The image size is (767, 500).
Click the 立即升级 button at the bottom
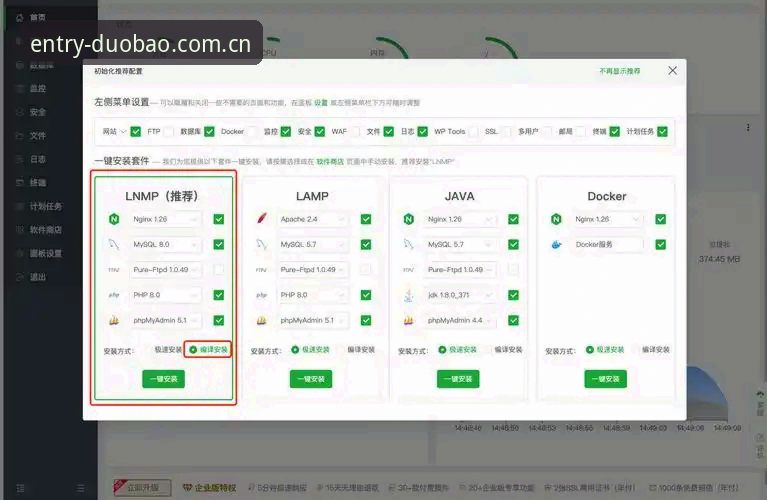pos(142,487)
